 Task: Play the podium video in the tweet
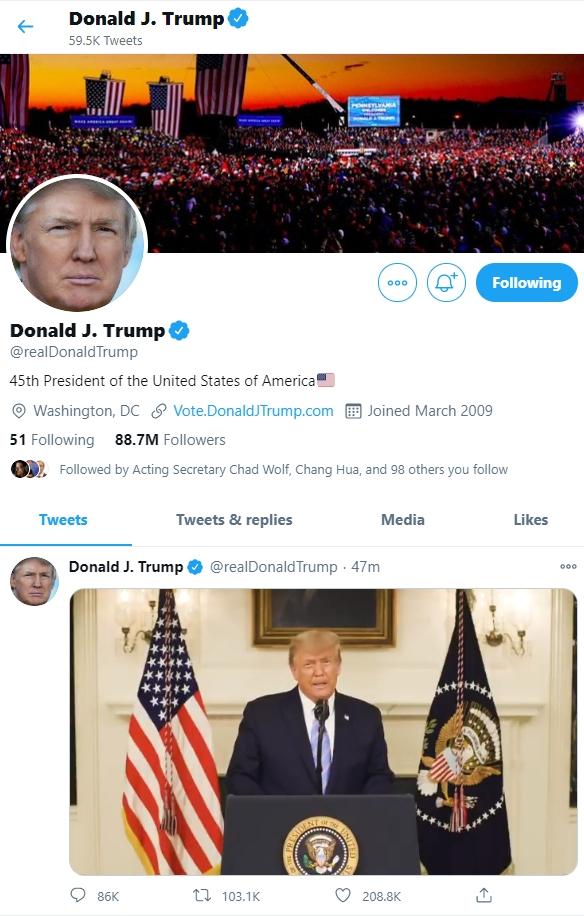[x=323, y=731]
